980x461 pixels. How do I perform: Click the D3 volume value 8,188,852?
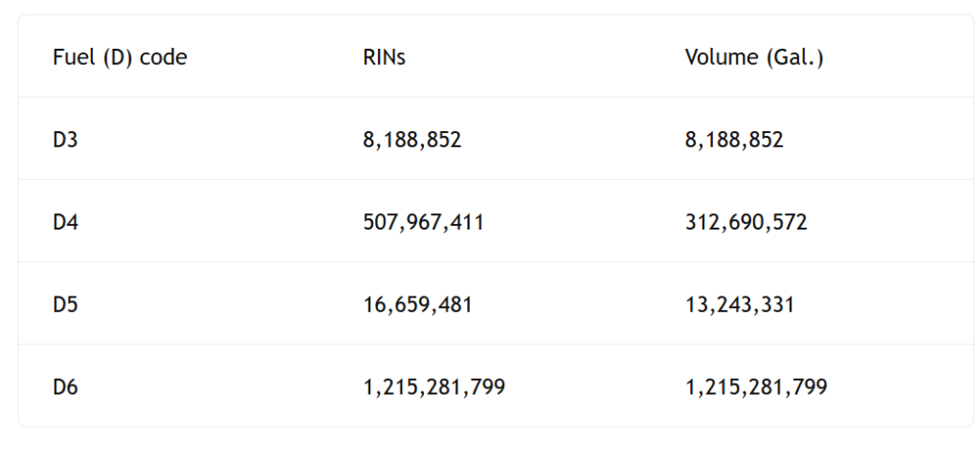[734, 140]
